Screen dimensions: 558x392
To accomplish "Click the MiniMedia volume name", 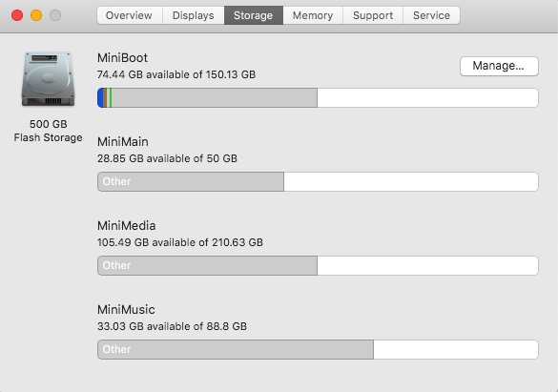I will coord(126,225).
